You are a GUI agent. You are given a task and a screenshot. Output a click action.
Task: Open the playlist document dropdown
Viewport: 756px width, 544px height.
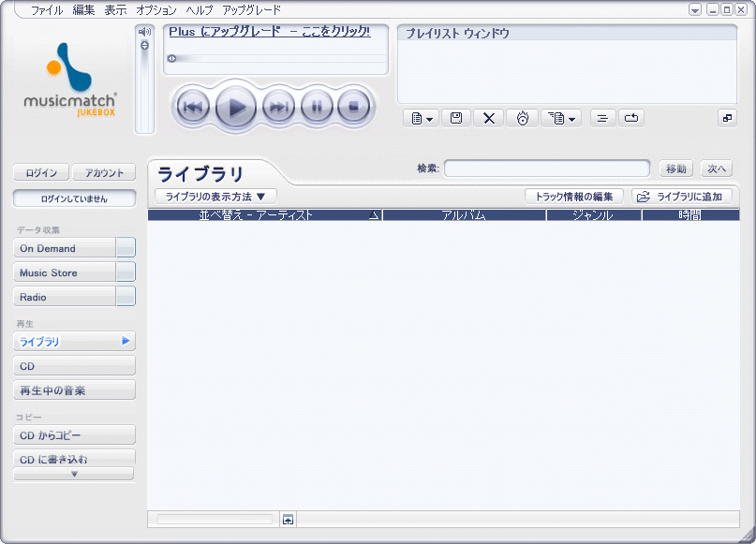coord(422,118)
